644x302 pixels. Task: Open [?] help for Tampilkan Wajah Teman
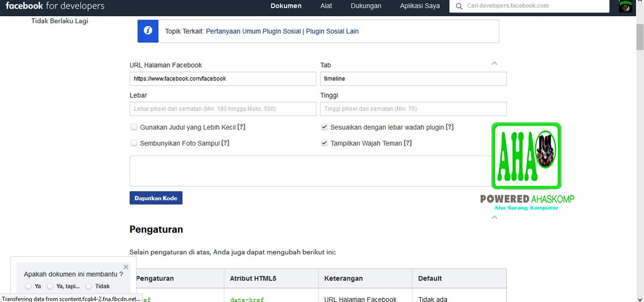[408, 143]
